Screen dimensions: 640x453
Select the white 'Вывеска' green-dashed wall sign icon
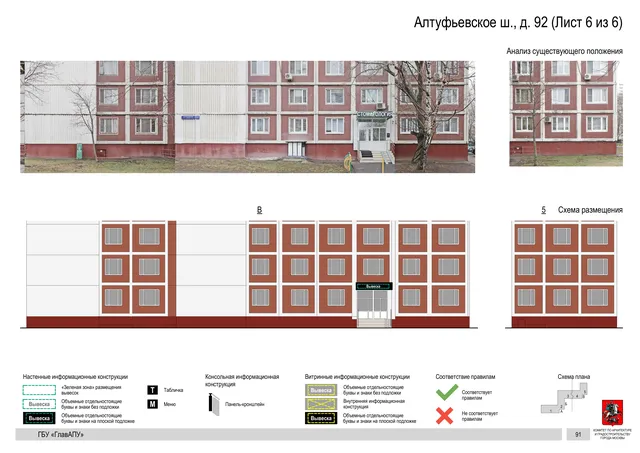point(39,404)
